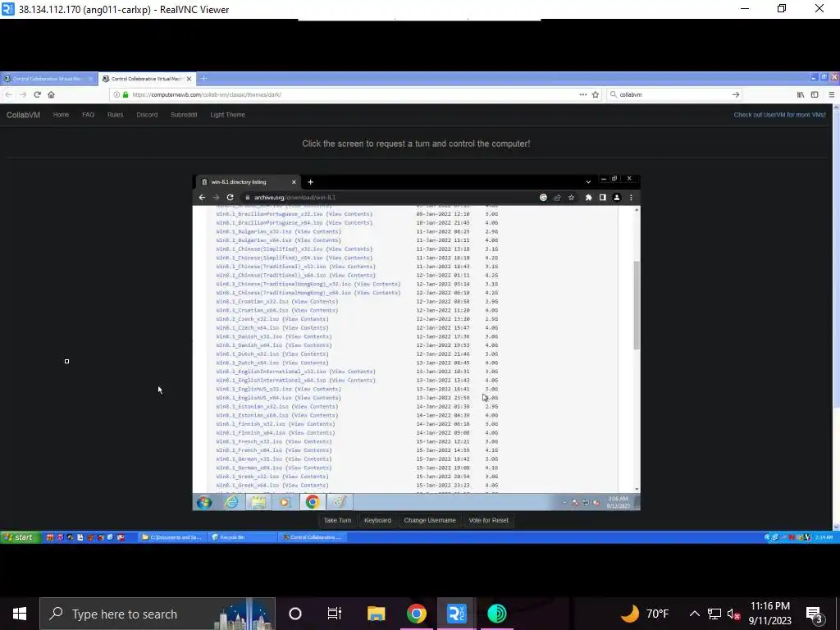Click 'Check out UserVM for more VMs!' link

[779, 115]
